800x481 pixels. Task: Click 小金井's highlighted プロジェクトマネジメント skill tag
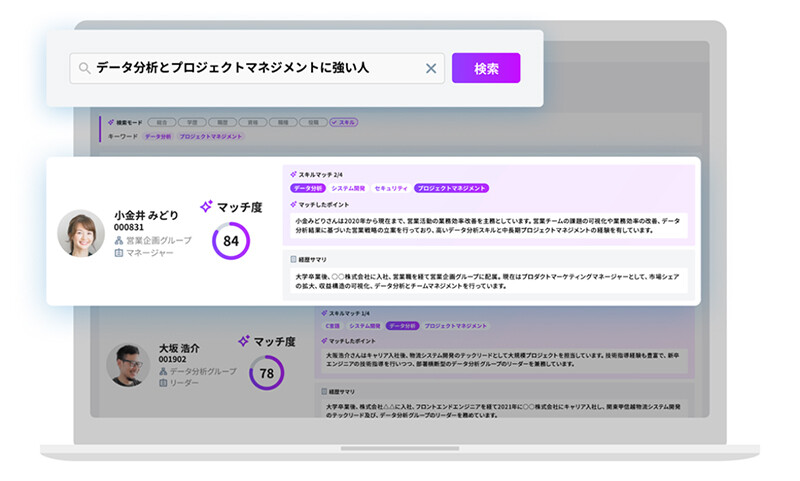(452, 188)
